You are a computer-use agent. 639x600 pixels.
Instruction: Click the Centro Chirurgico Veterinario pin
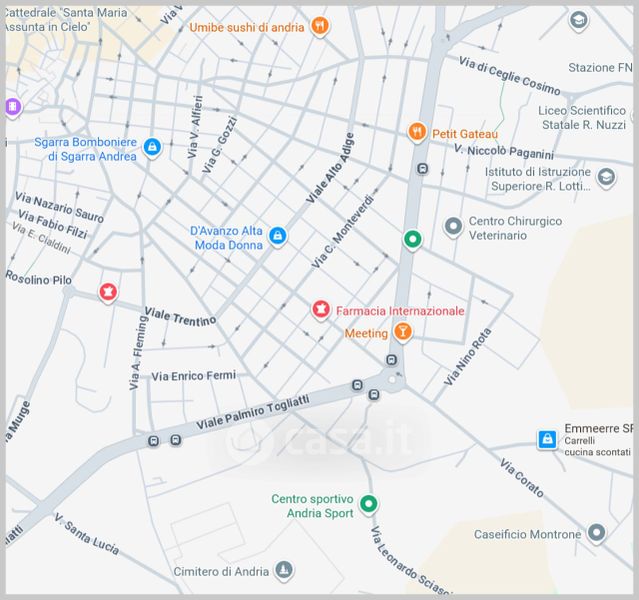(x=453, y=228)
